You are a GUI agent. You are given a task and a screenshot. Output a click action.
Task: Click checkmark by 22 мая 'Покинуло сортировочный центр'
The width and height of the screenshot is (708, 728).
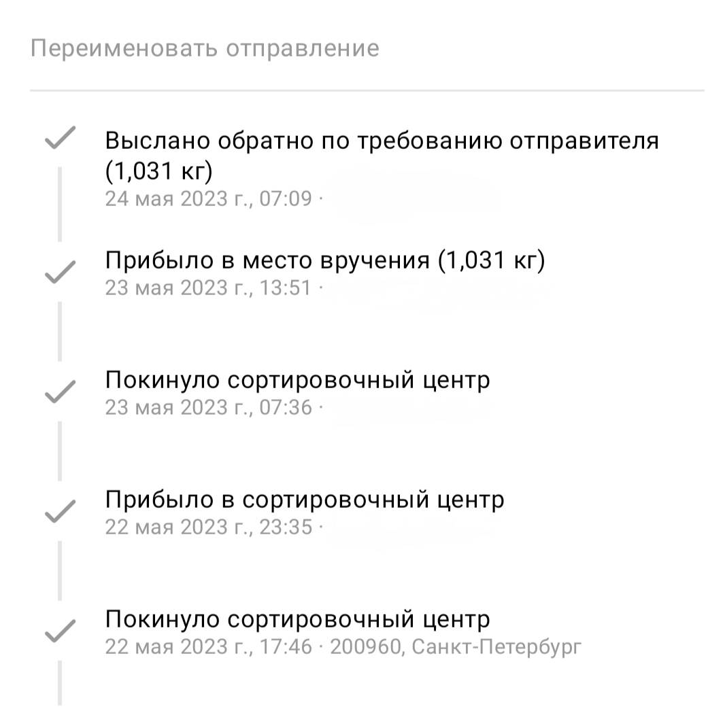(x=60, y=631)
